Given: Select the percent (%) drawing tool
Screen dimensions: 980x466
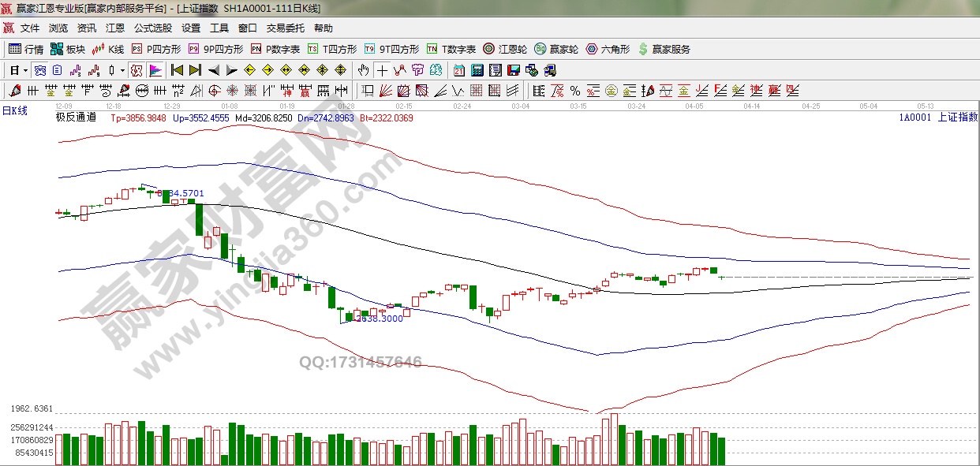Looking at the screenshot, I should [574, 90].
